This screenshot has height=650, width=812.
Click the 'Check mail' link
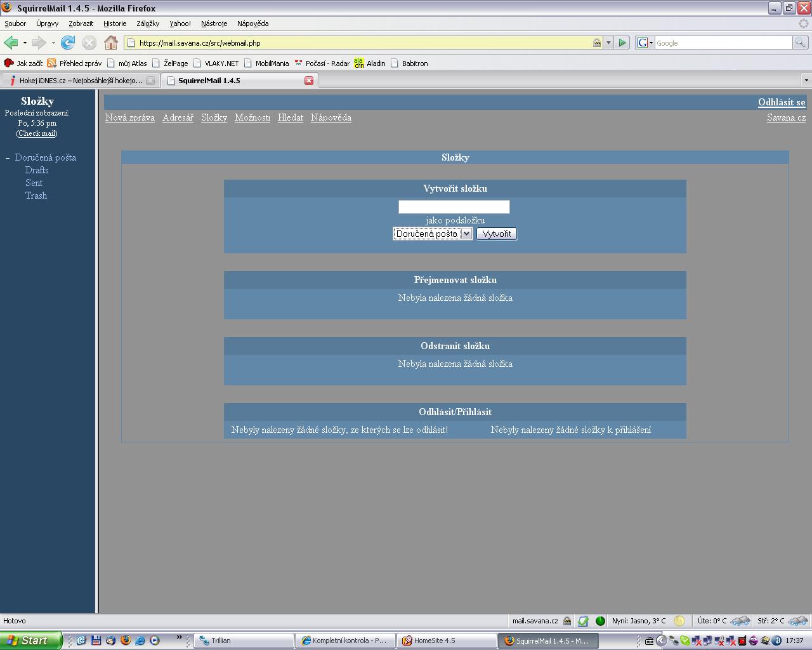tap(37, 133)
